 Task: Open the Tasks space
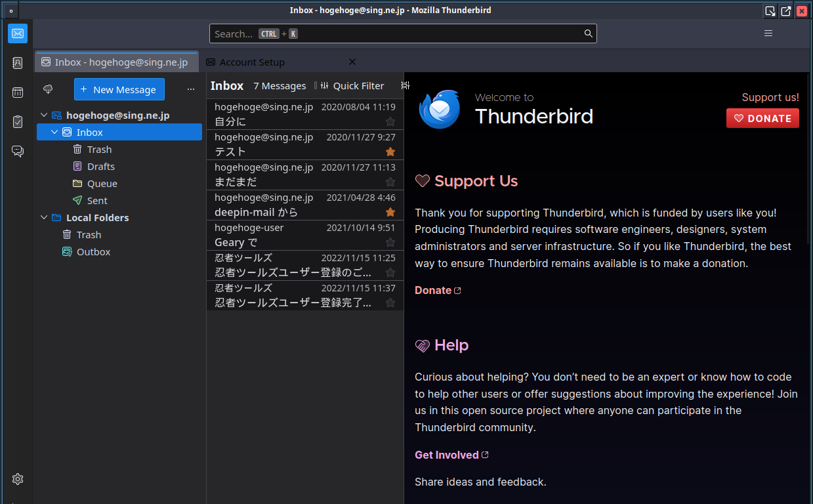(18, 122)
